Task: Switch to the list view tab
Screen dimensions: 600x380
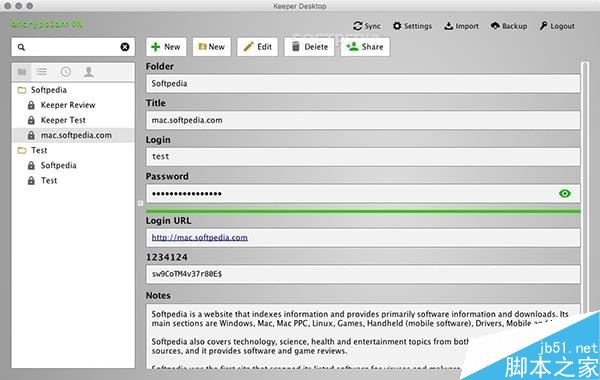Action: tap(42, 72)
